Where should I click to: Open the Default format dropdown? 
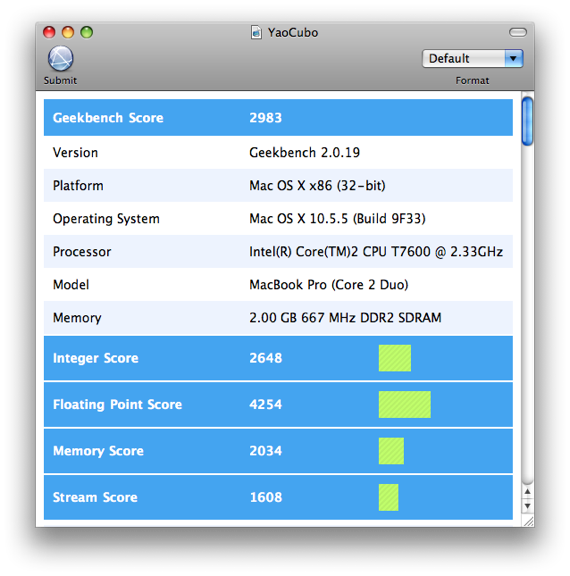pyautogui.click(x=473, y=58)
